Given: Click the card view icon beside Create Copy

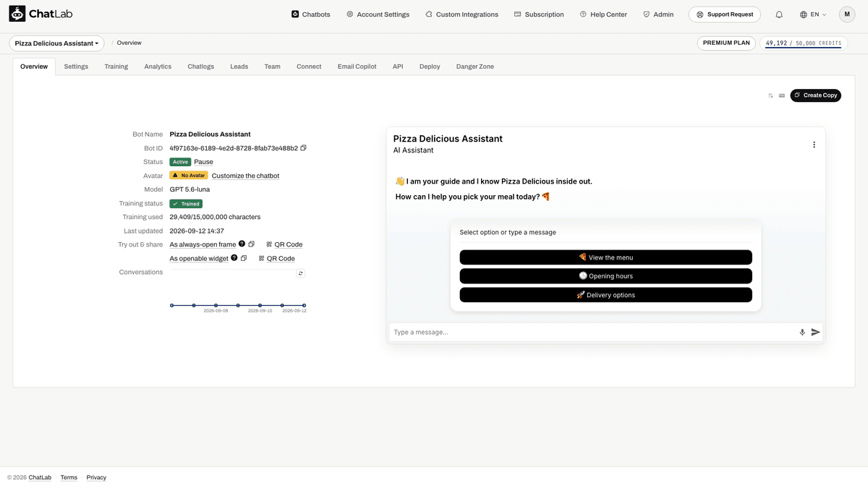Looking at the screenshot, I should [782, 95].
